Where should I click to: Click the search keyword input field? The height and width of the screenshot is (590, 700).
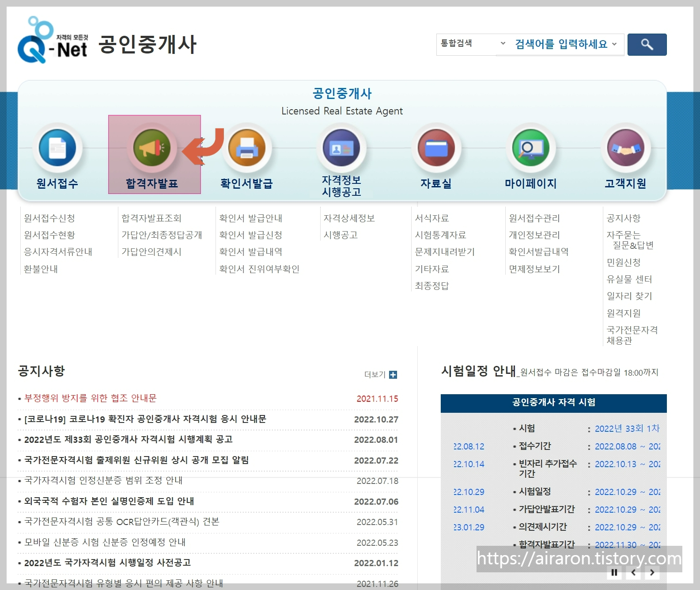coord(561,44)
